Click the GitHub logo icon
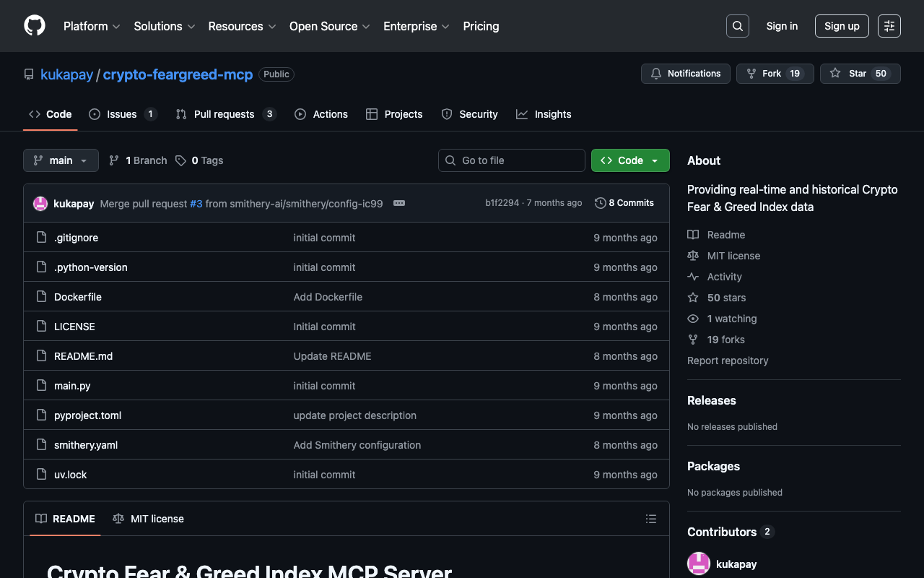 [35, 26]
